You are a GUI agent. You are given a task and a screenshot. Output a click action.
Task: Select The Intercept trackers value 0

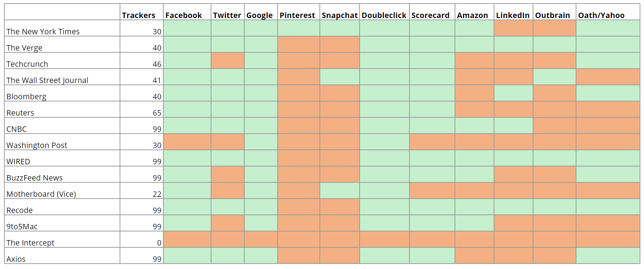159,243
